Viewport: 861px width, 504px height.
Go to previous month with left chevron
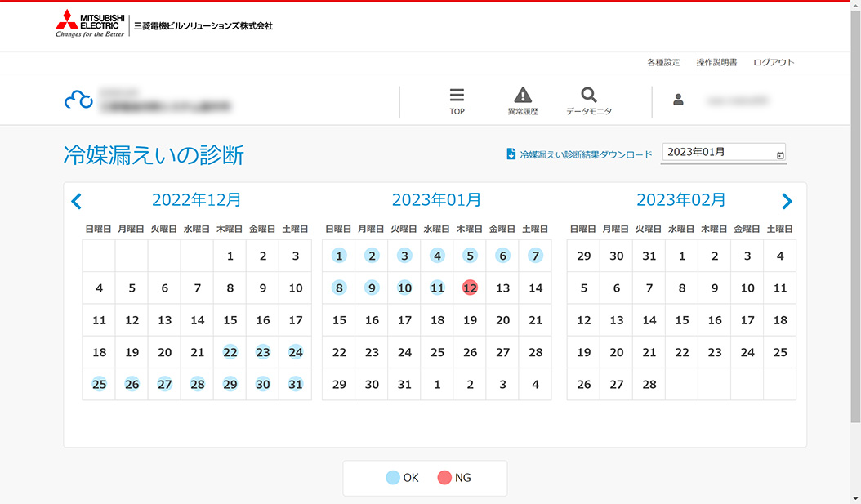tap(76, 201)
